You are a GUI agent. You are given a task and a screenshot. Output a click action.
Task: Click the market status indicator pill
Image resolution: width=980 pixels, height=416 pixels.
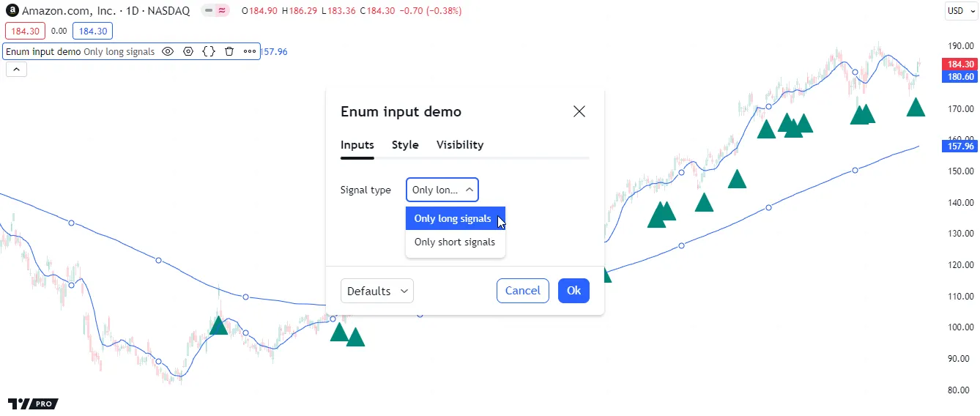click(215, 11)
